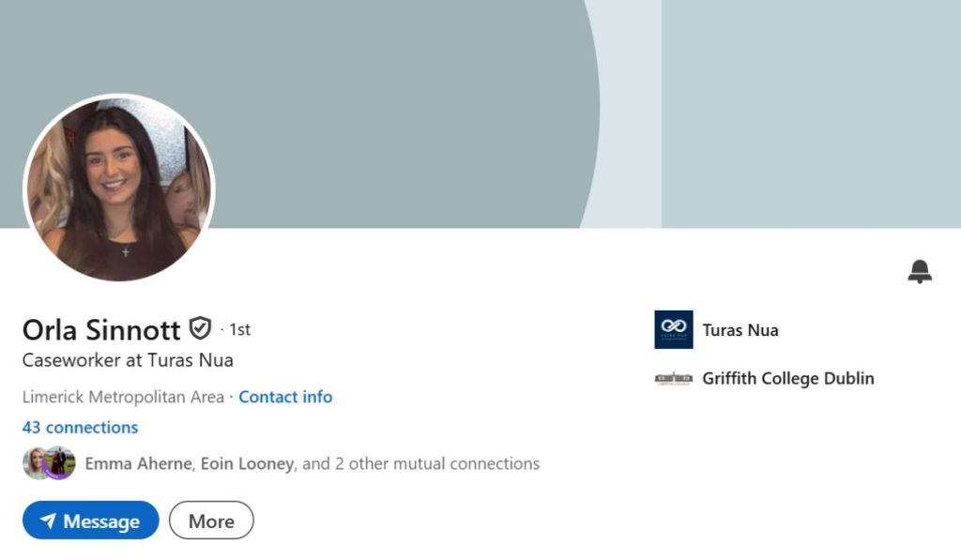Select the Griffith College Dublin education entry
The width and height of the screenshot is (961, 560).
pos(788,378)
